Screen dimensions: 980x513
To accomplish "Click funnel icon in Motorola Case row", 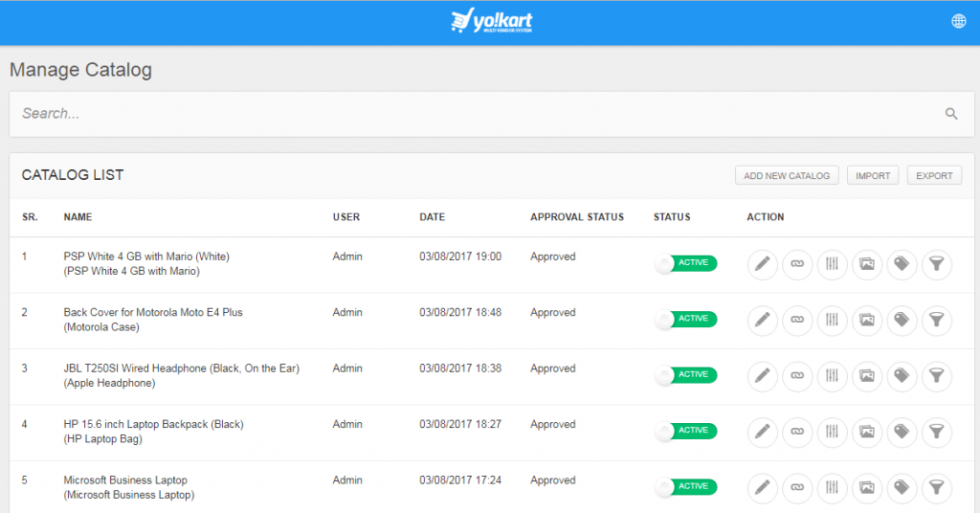I will [937, 320].
